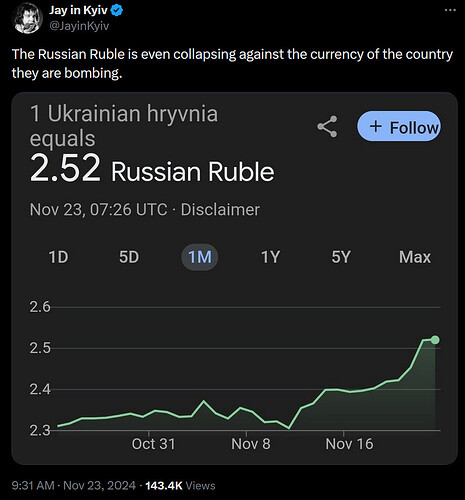Image resolution: width=465 pixels, height=500 pixels.
Task: Open the Jay in Kyiv profile avatar
Action: 28,18
